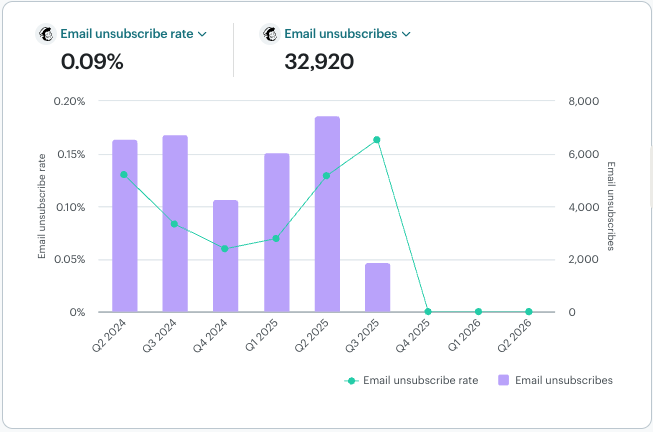Click Mailchimp icon beside Email unsubscribe rate
Image resolution: width=653 pixels, height=432 pixels.
tap(47, 34)
